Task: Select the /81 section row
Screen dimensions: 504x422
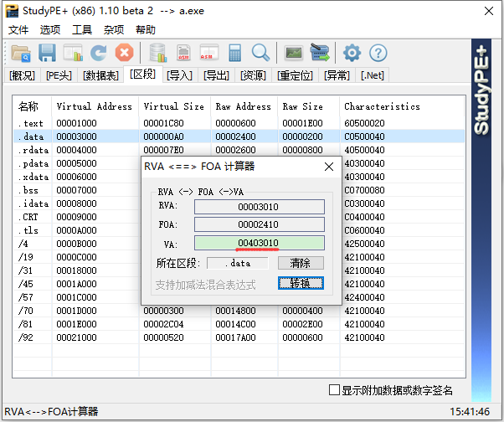Action: click(x=239, y=324)
